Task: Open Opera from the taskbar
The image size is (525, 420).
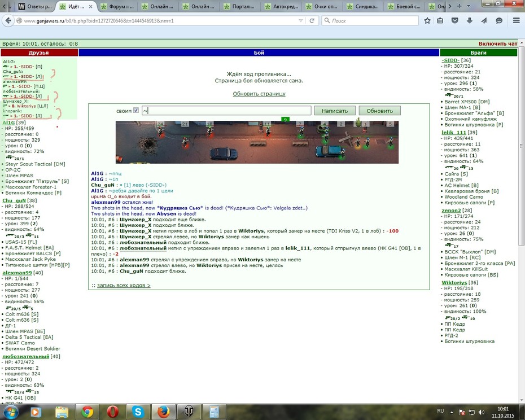Action: pyautogui.click(x=112, y=412)
